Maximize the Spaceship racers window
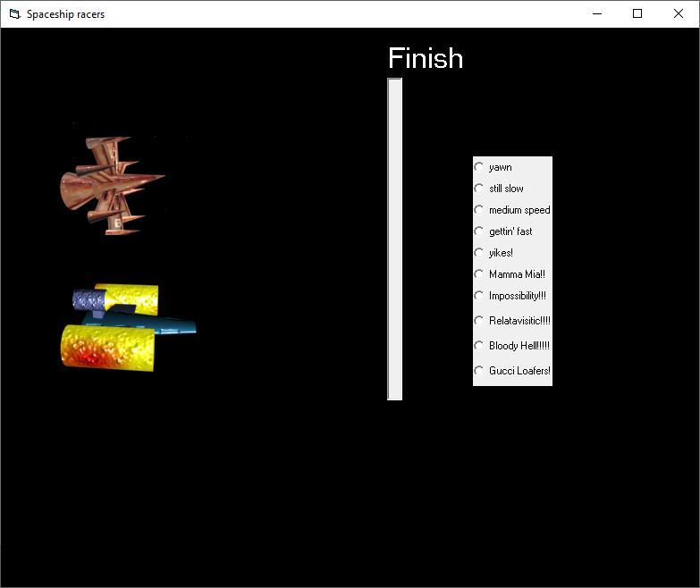The height and width of the screenshot is (588, 700). tap(637, 13)
